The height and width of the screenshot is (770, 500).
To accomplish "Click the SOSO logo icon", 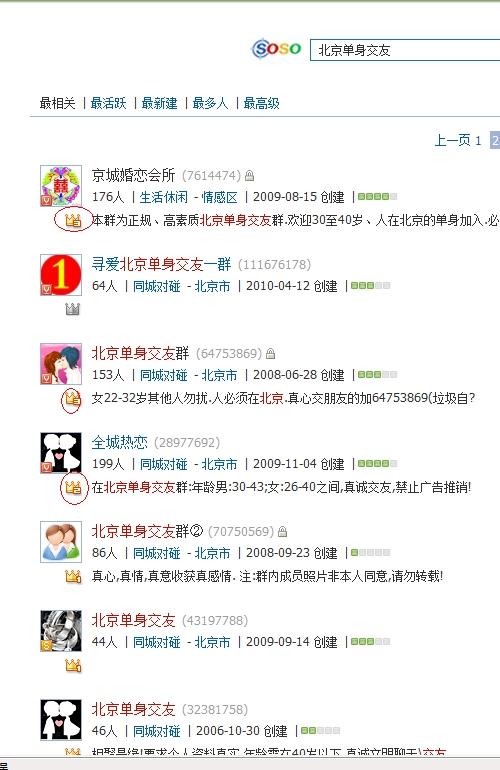I will [x=277, y=49].
